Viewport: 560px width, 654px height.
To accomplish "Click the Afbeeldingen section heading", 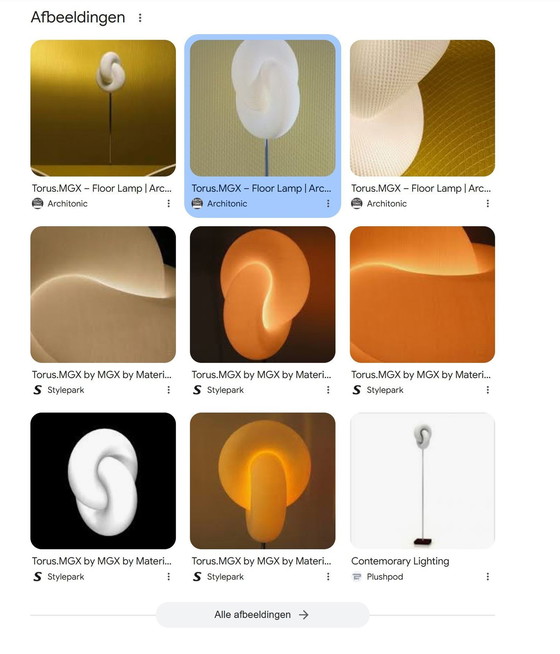I will (x=78, y=17).
